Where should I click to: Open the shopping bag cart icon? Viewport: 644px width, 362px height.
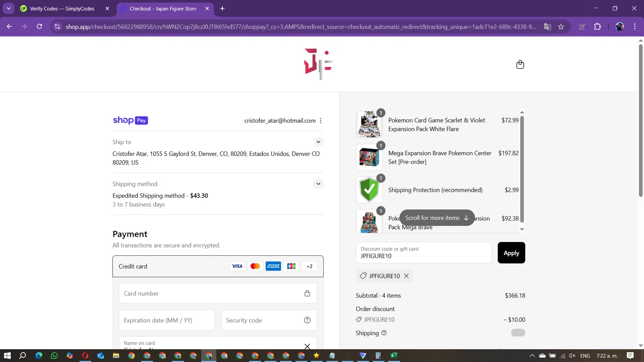(520, 64)
